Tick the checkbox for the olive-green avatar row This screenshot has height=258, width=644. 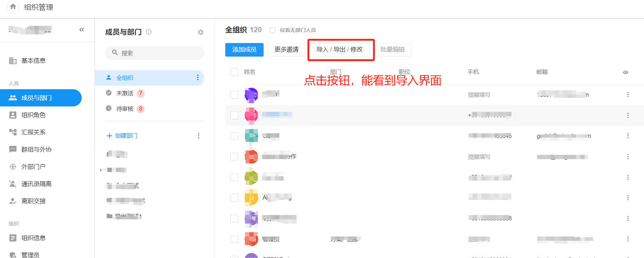click(234, 177)
